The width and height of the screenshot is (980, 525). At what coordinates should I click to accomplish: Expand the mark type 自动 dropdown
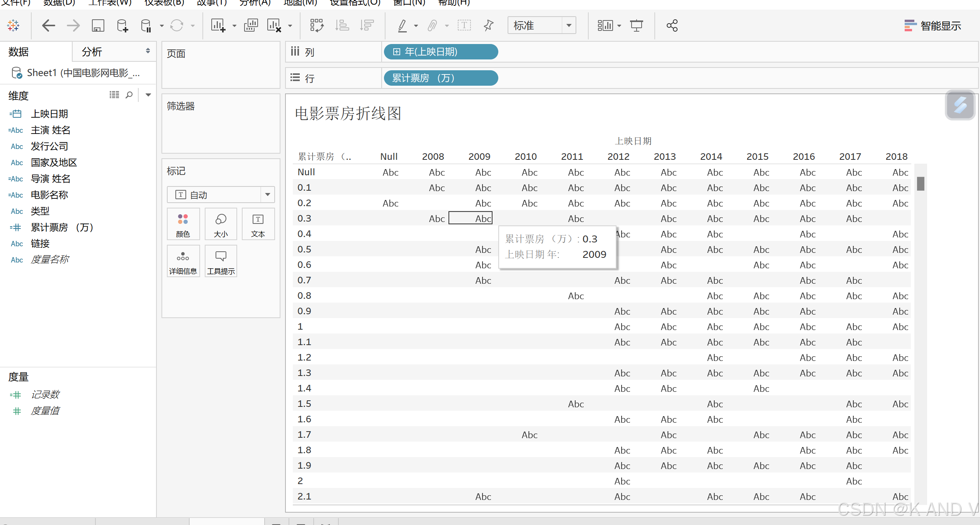click(267, 195)
